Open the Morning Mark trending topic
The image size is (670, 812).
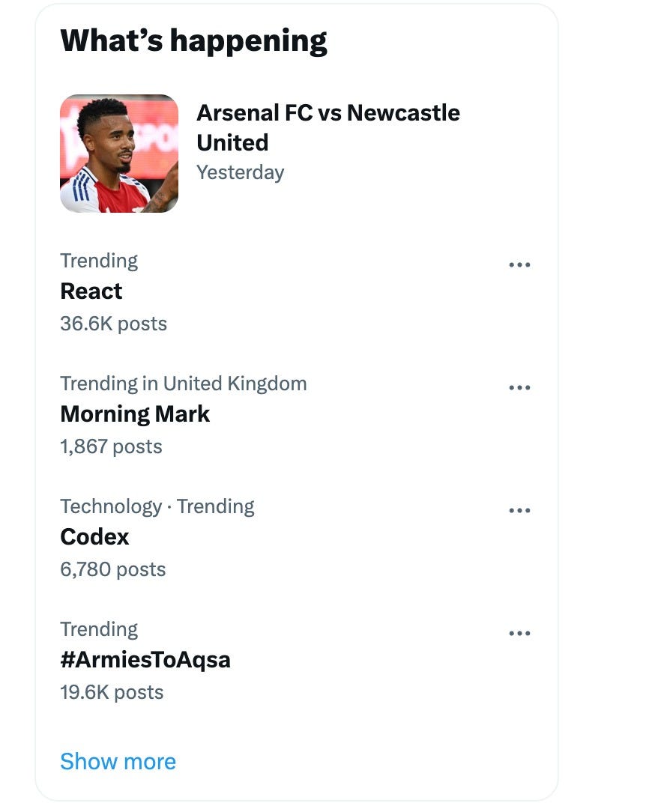pyautogui.click(x=135, y=414)
